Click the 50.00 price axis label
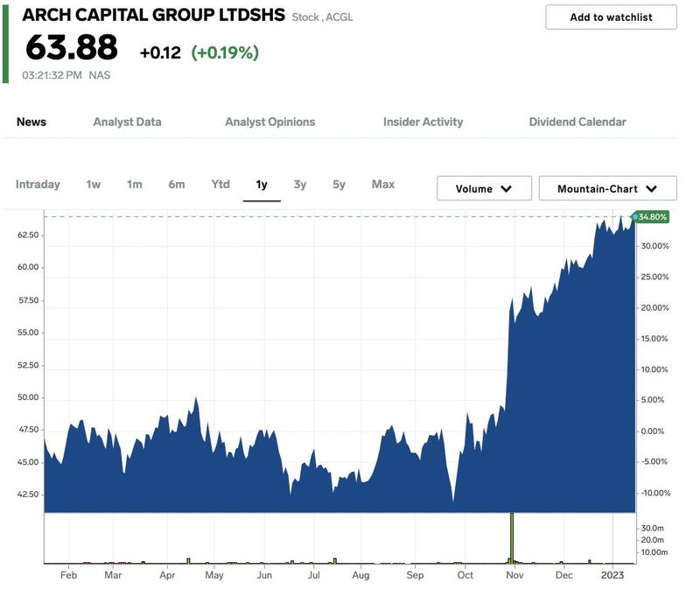This screenshot has height=590, width=700. click(x=28, y=397)
